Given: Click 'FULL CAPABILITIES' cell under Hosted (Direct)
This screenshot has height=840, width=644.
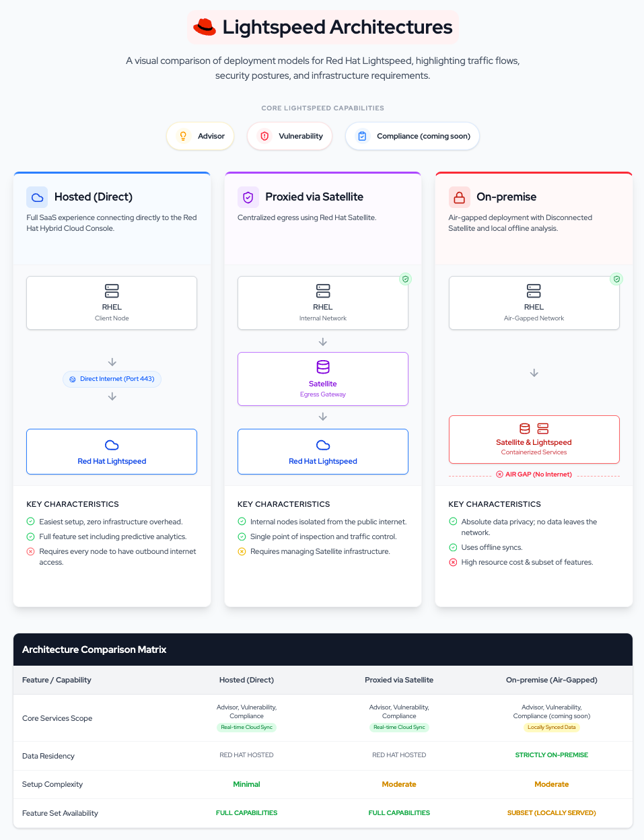Looking at the screenshot, I should pos(246,813).
